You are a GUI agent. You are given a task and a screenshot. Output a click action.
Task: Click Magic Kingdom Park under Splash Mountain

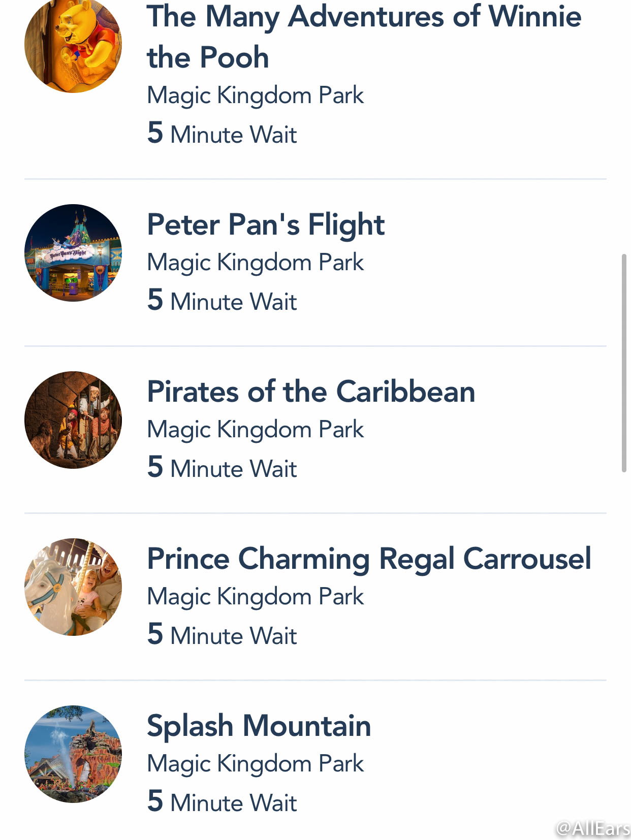click(x=256, y=765)
